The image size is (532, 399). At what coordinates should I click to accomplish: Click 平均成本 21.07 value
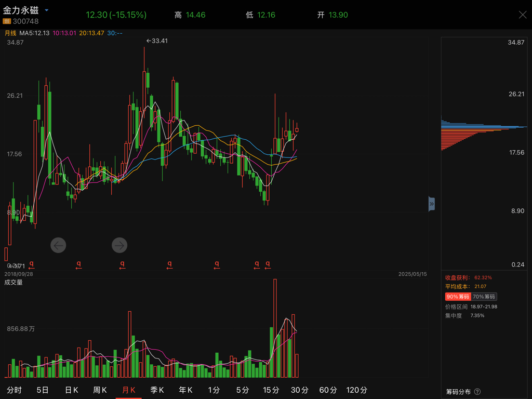(x=480, y=286)
